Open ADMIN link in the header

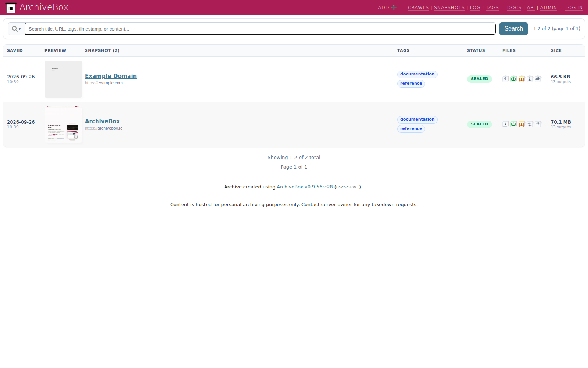tap(548, 8)
